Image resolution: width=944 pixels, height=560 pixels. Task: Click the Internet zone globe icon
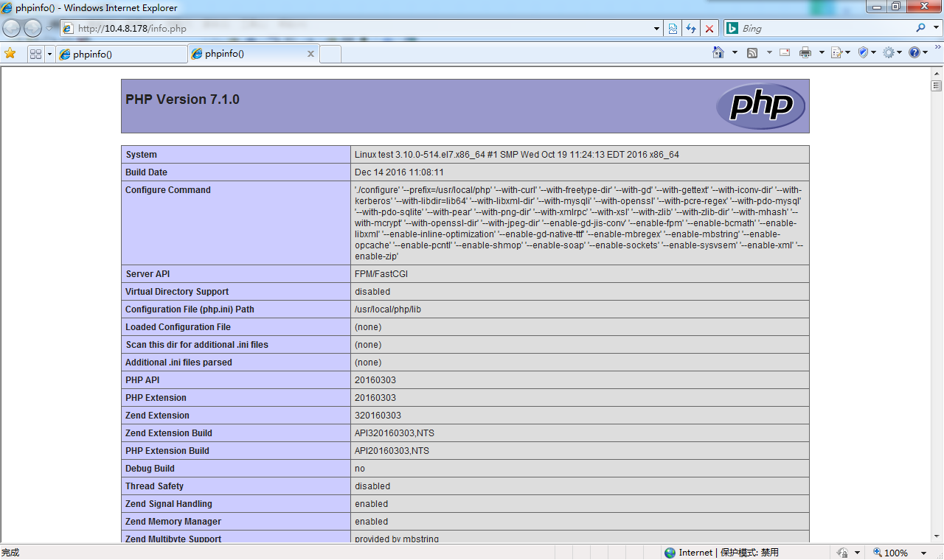[x=670, y=553]
